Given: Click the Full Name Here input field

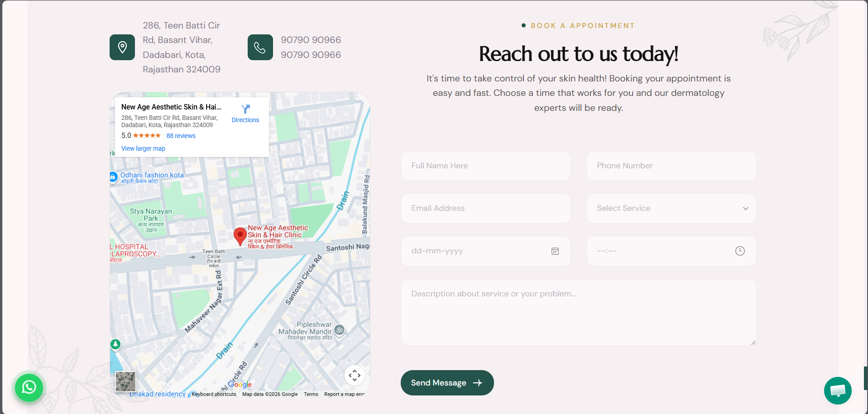Looking at the screenshot, I should 485,166.
